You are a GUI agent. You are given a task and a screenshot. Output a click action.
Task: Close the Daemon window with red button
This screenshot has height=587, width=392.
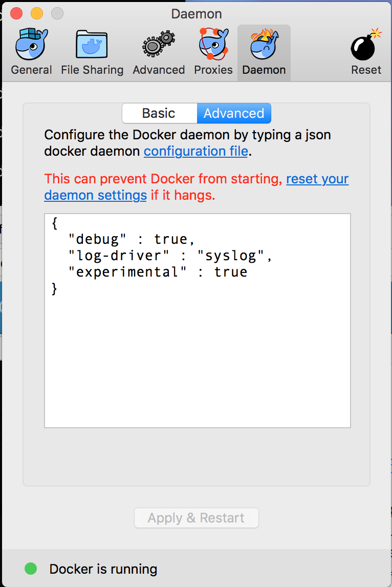[x=16, y=13]
